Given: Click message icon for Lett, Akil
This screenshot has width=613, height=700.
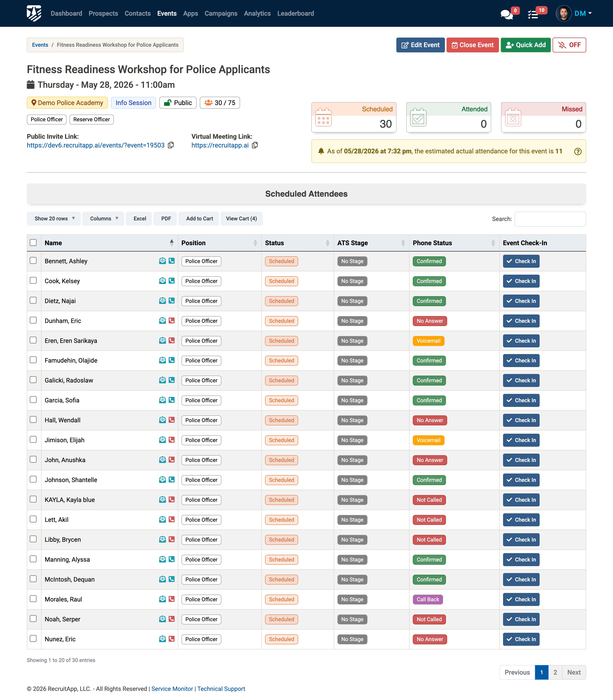Looking at the screenshot, I should coord(162,520).
